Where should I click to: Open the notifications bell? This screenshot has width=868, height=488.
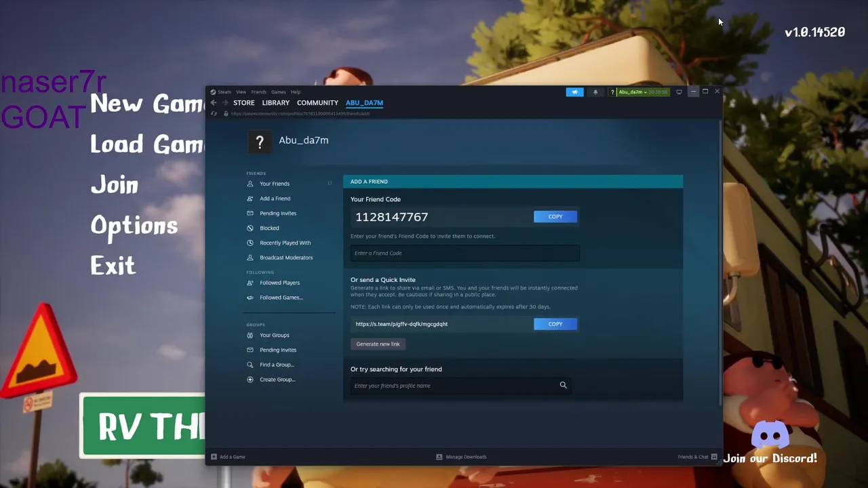pyautogui.click(x=595, y=92)
